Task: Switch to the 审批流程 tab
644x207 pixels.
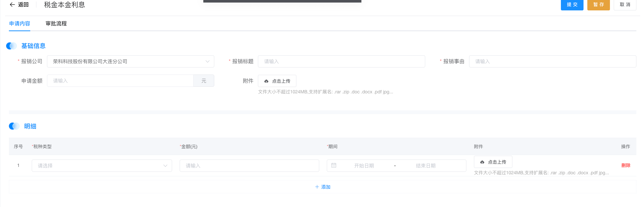Action: pyautogui.click(x=56, y=24)
